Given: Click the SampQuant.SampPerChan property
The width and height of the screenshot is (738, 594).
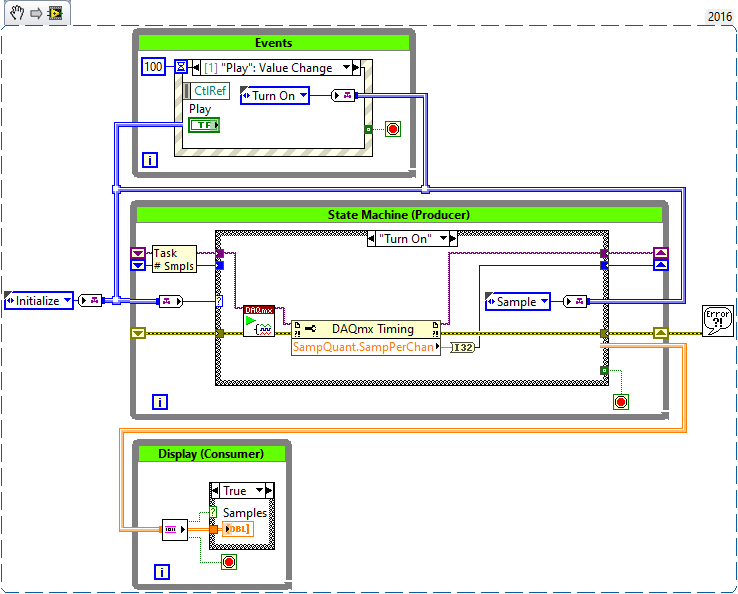Looking at the screenshot, I should click(x=366, y=347).
